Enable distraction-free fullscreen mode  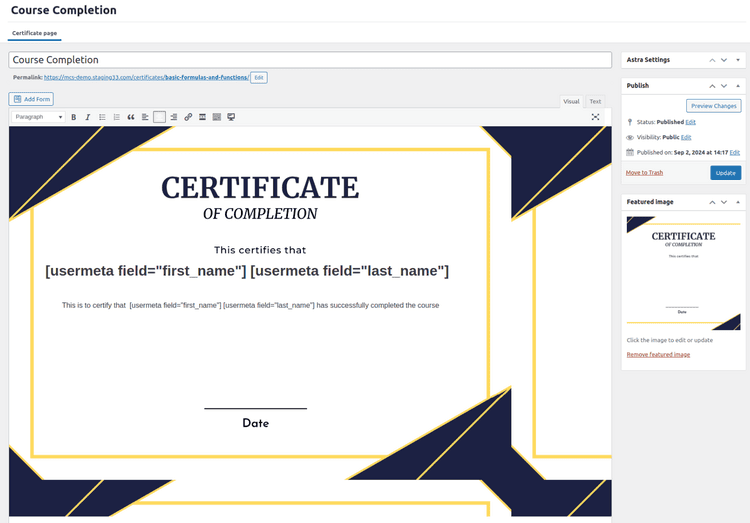pos(596,117)
